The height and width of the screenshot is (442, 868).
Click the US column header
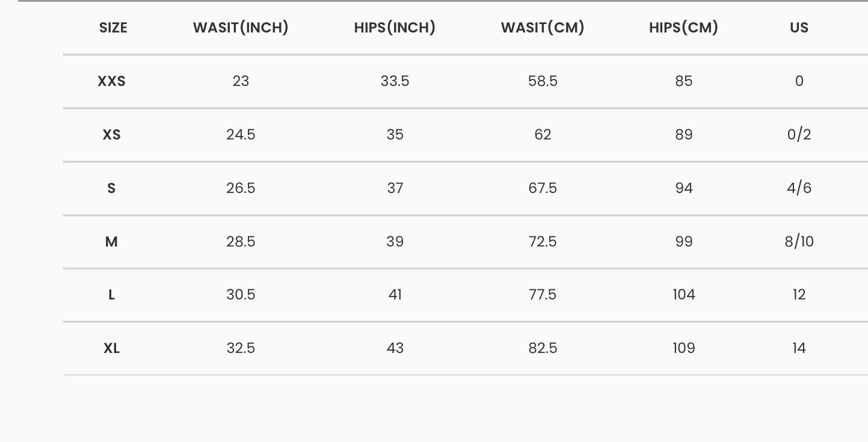[799, 28]
